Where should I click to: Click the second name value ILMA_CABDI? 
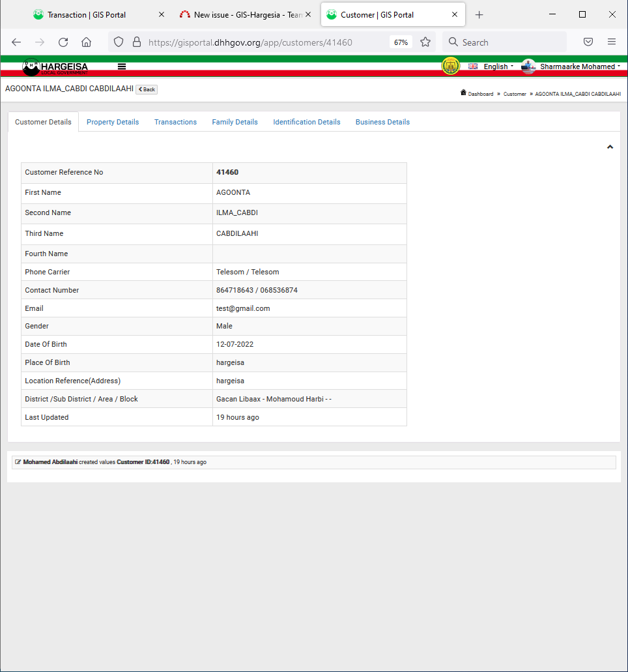tap(237, 212)
